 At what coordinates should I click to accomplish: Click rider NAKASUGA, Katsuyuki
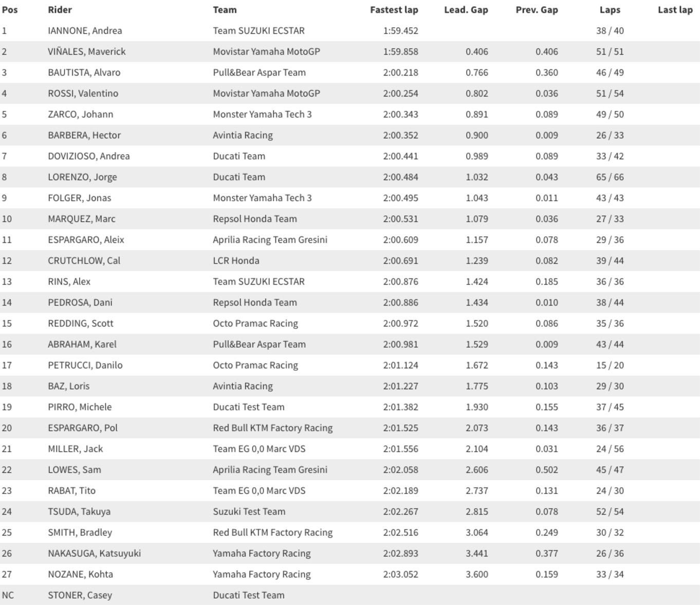pos(94,554)
